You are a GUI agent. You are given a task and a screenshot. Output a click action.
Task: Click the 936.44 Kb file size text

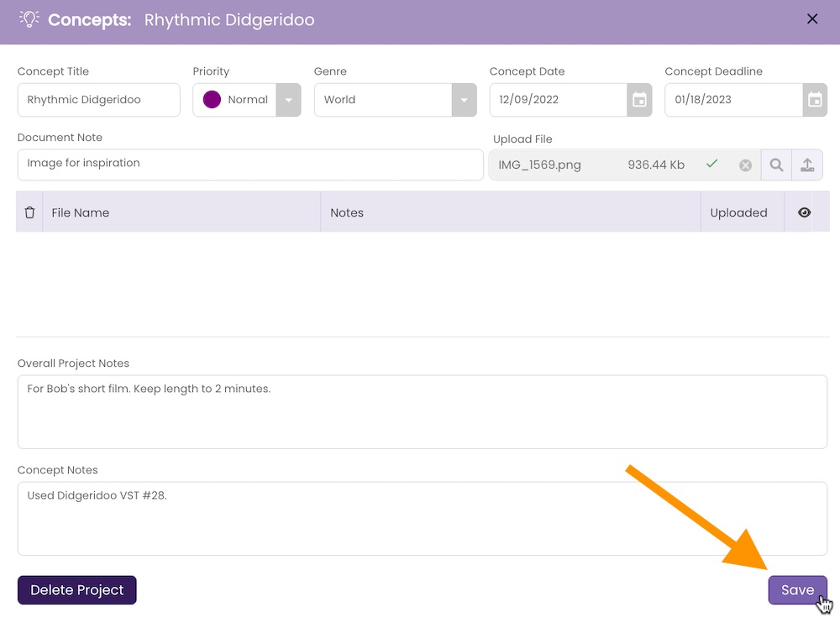coord(656,165)
